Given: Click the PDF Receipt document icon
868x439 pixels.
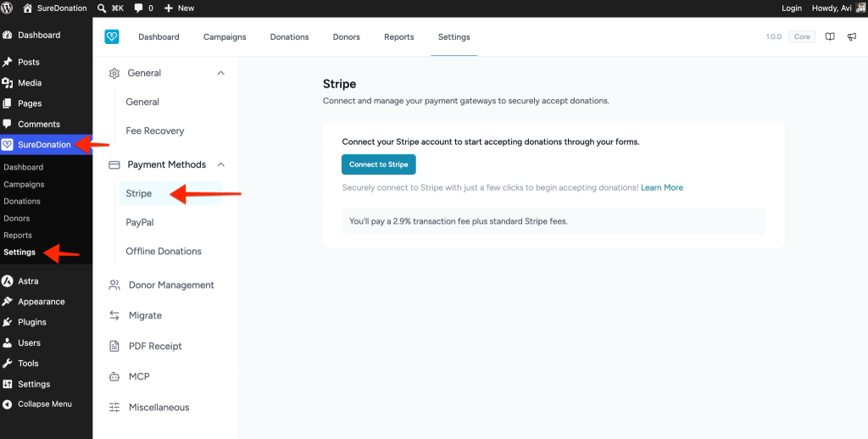Looking at the screenshot, I should click(x=114, y=346).
